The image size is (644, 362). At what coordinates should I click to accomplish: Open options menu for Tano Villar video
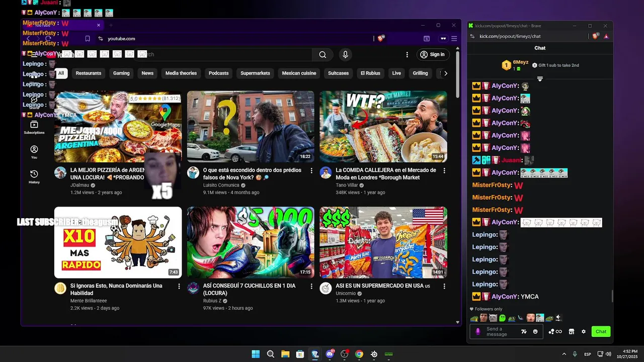(x=444, y=171)
